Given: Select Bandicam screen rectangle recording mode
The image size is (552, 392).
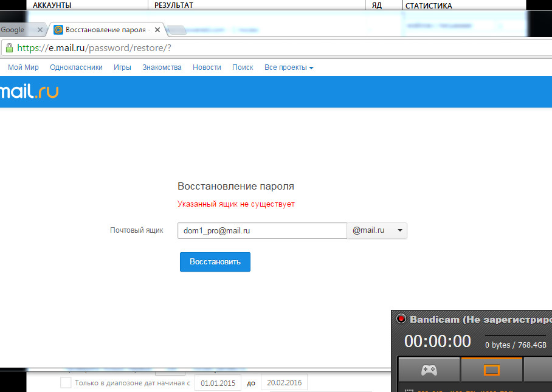Looking at the screenshot, I should coord(492,370).
